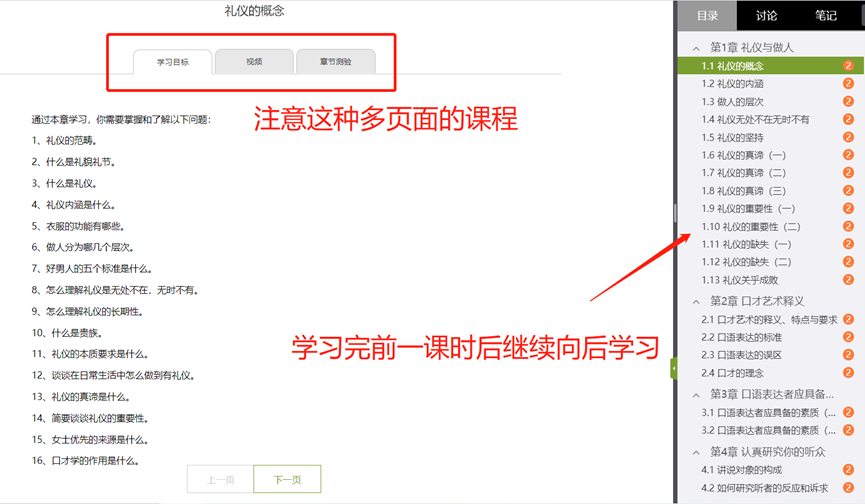Open the 讨论 panel tab
The height and width of the screenshot is (504, 865).
point(766,15)
